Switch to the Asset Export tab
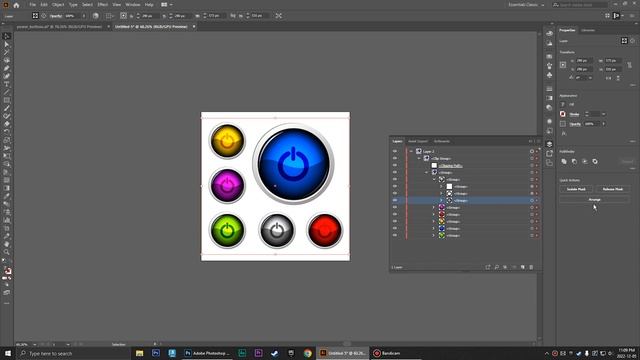This screenshot has width=640, height=360. [x=418, y=141]
